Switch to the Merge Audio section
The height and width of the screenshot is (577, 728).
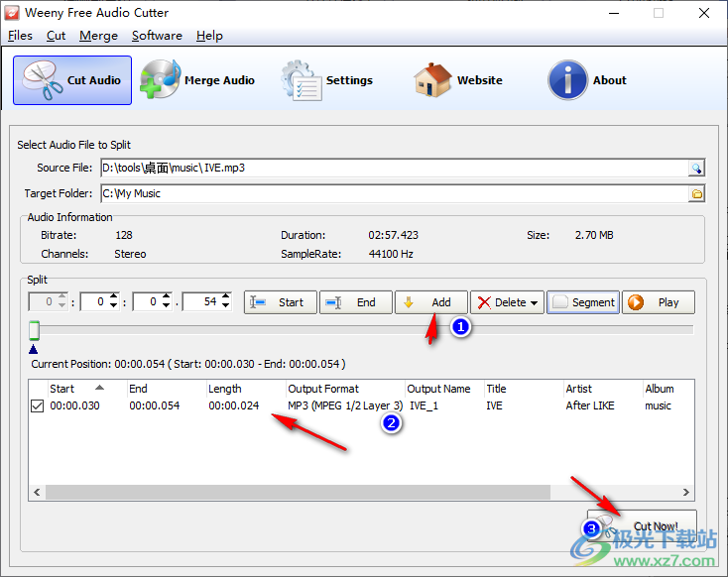(x=198, y=80)
